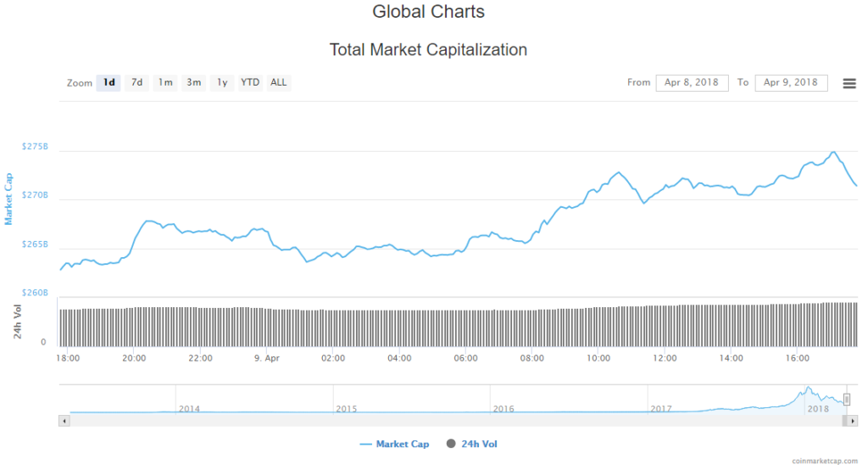
Task: Zoom chart to 1y
Action: tap(222, 82)
